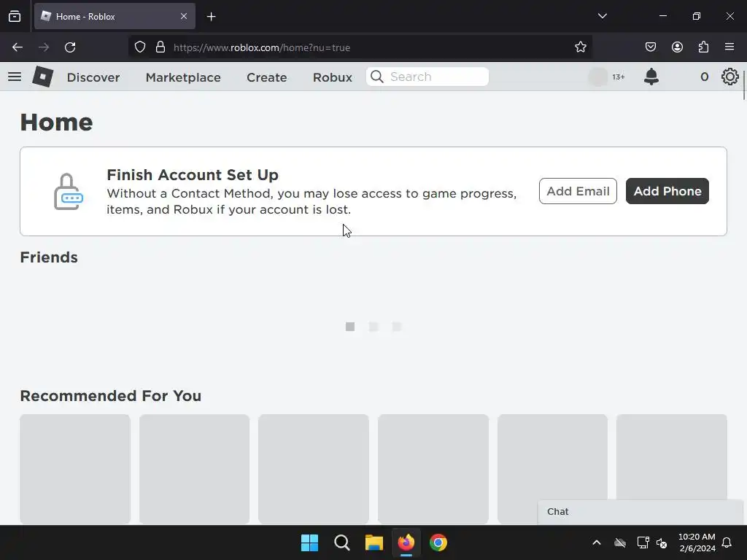Open the Discover page
Viewport: 747px width, 560px height.
pyautogui.click(x=93, y=77)
